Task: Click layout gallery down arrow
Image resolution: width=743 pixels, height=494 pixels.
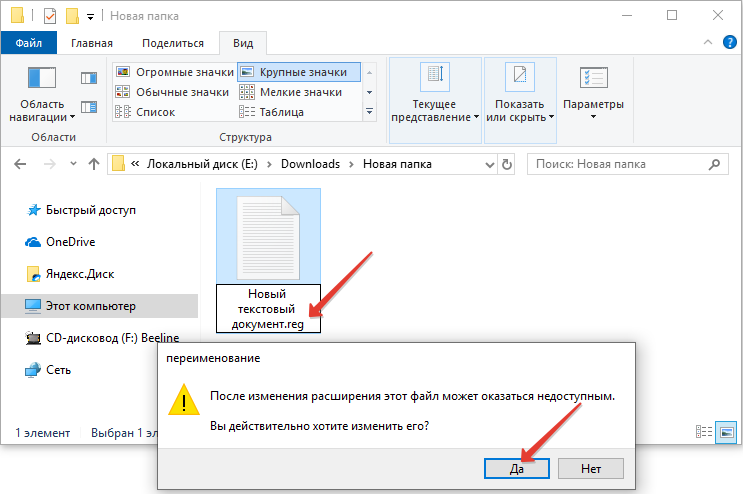Action: coord(370,92)
